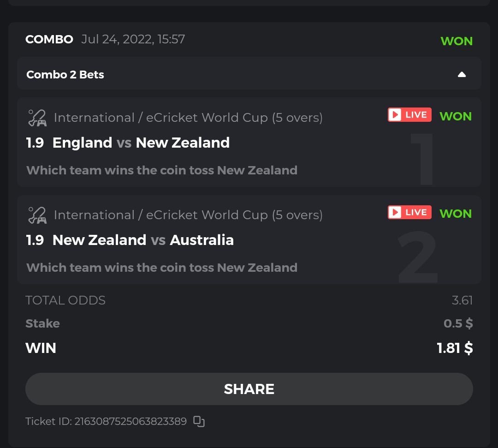The width and height of the screenshot is (498, 448).
Task: Click the stake amount 0.5 $
Action: coord(458,324)
